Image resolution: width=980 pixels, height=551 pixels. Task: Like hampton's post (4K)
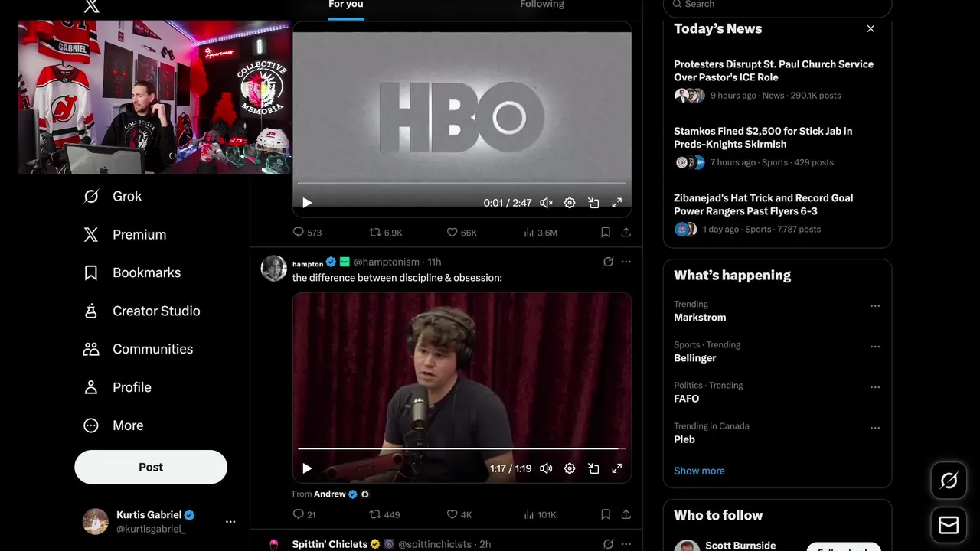(459, 514)
